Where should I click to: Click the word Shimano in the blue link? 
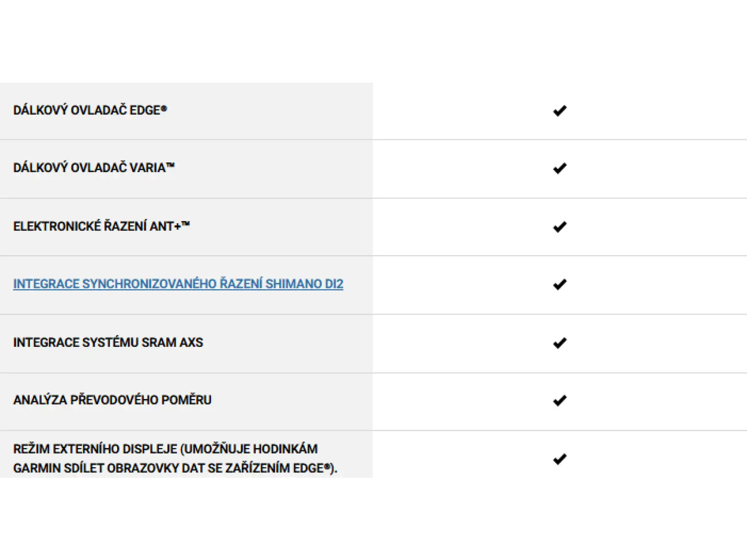(x=294, y=284)
